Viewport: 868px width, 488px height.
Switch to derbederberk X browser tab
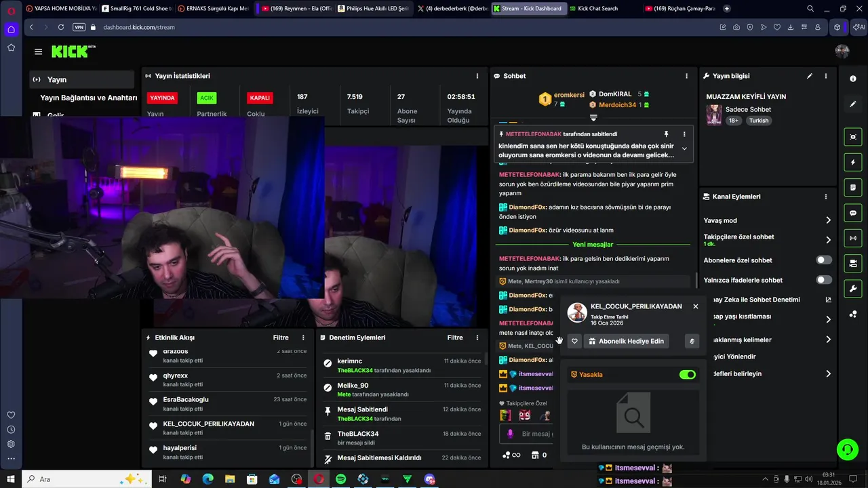(x=452, y=8)
